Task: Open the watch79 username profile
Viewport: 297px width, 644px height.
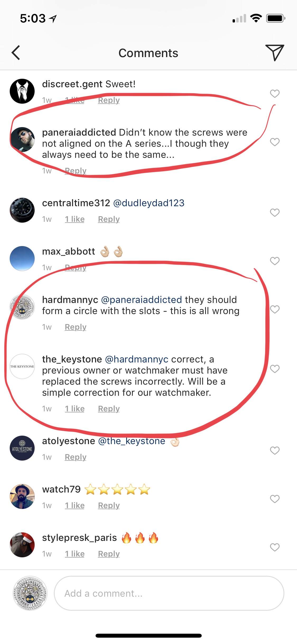Action: coord(61,489)
